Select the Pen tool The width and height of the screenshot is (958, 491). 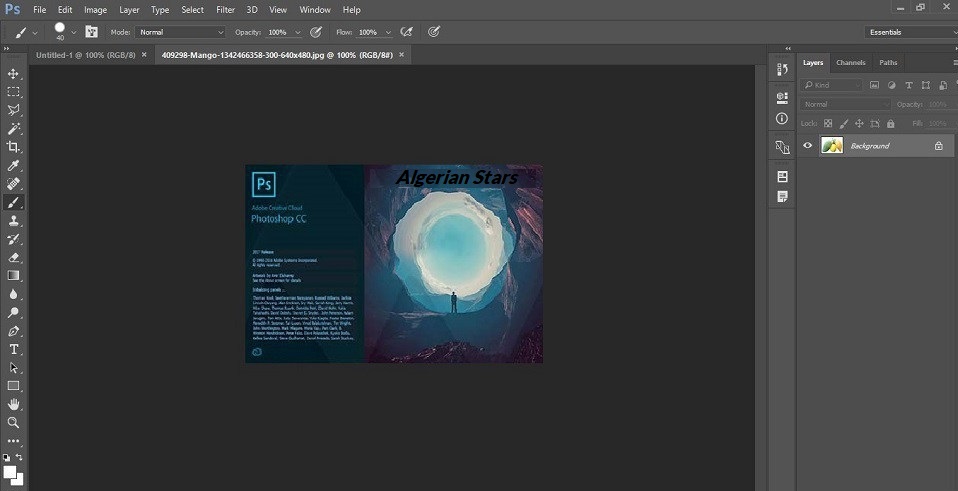[x=13, y=331]
